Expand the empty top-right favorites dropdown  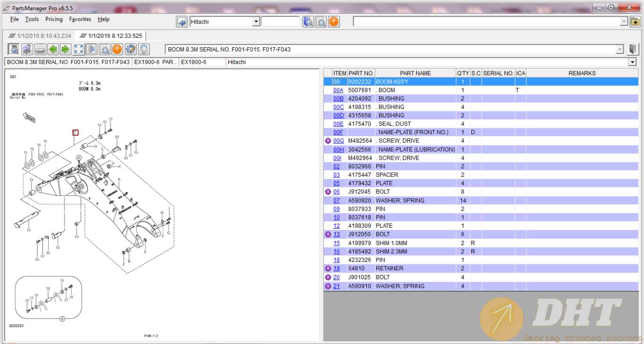coord(624,22)
